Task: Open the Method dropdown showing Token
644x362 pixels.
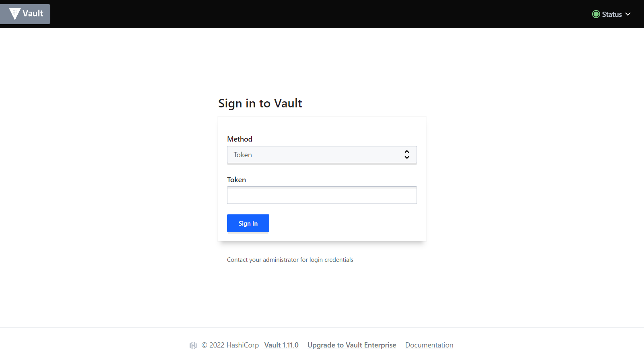Action: [314, 155]
